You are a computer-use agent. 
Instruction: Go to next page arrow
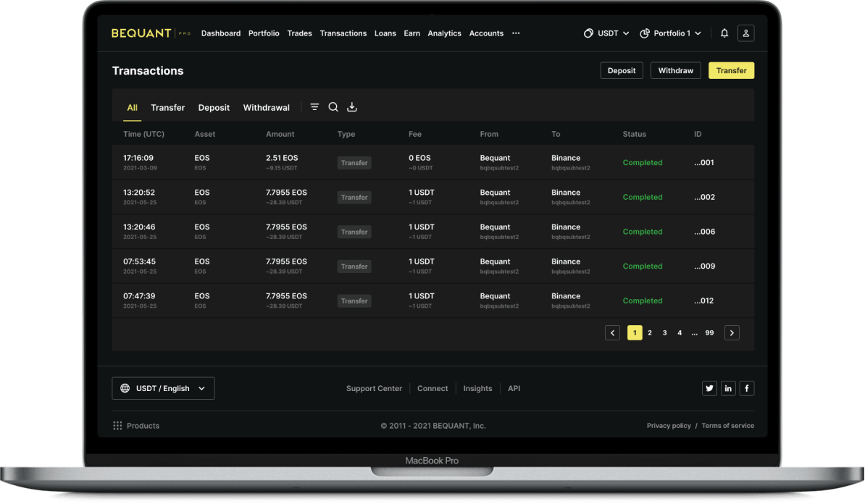[732, 333]
